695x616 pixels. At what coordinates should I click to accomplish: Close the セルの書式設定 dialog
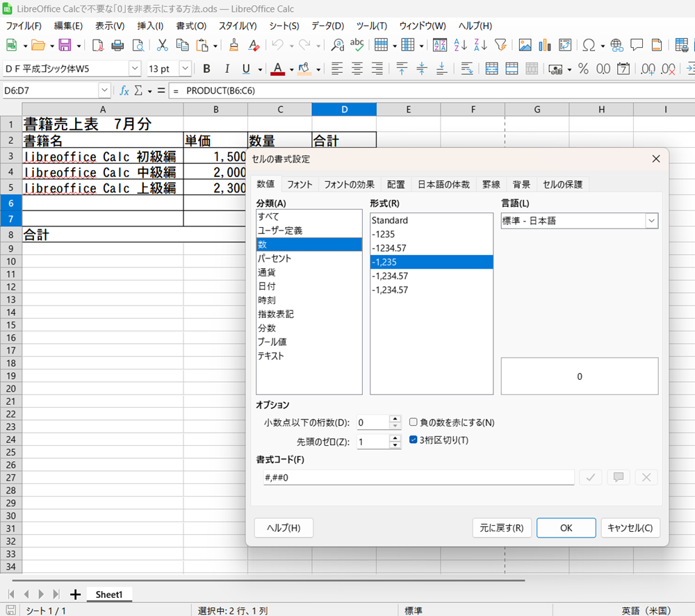[656, 158]
